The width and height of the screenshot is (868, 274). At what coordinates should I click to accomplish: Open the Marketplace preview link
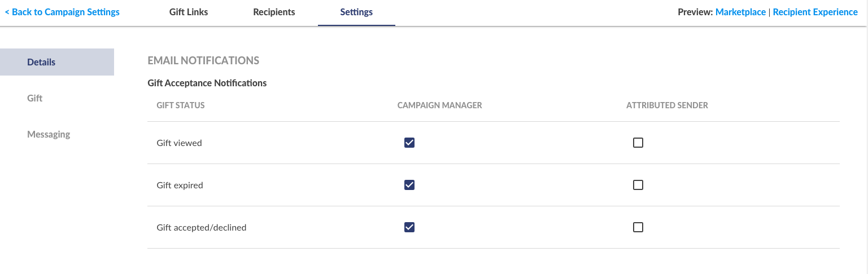(x=740, y=12)
